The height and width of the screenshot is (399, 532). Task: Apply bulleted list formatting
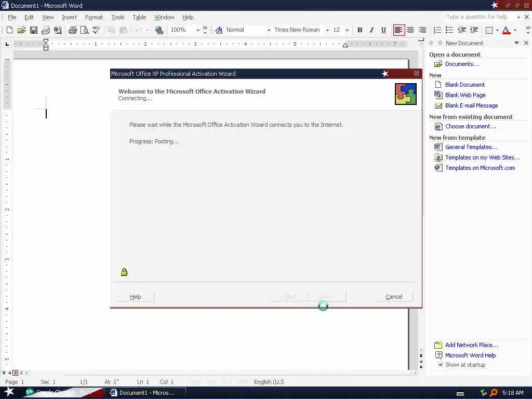click(449, 30)
